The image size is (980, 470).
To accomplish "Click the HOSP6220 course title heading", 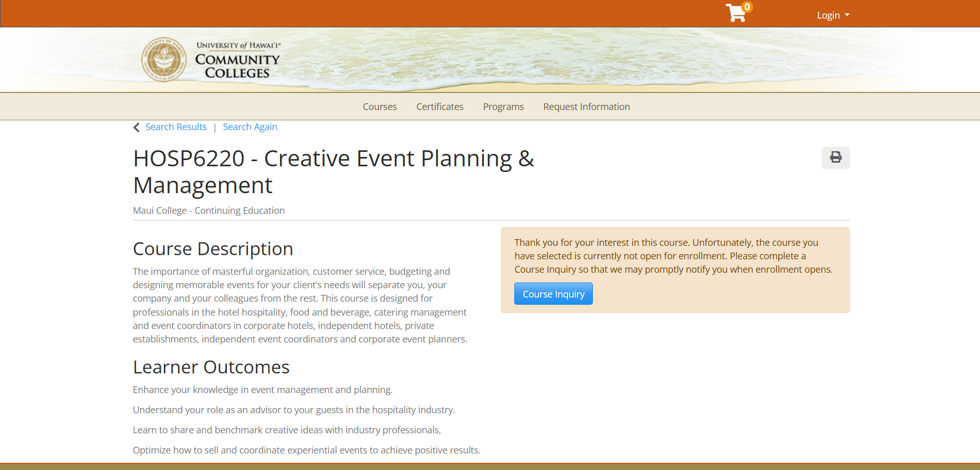I will [x=333, y=171].
